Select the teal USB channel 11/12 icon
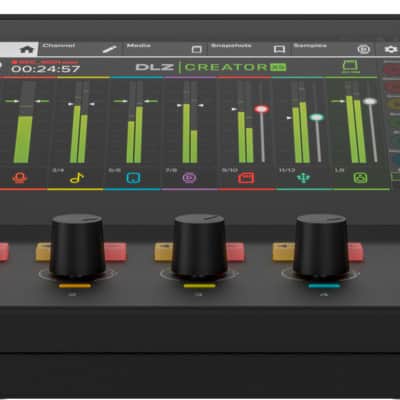 click(x=303, y=178)
